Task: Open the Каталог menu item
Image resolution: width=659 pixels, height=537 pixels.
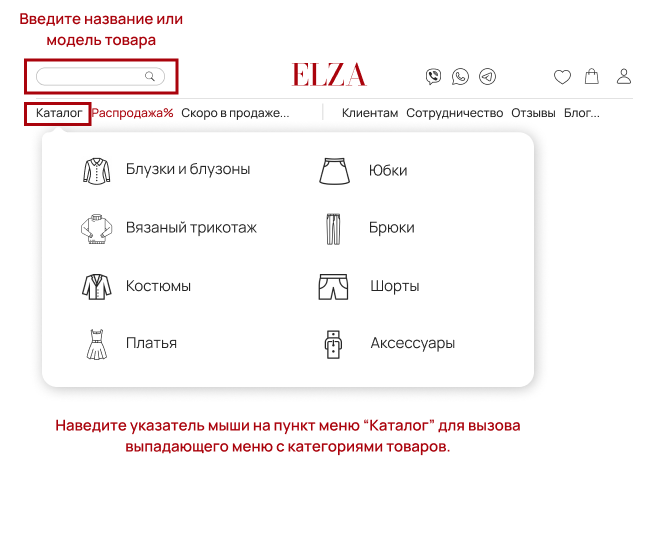Action: [59, 113]
